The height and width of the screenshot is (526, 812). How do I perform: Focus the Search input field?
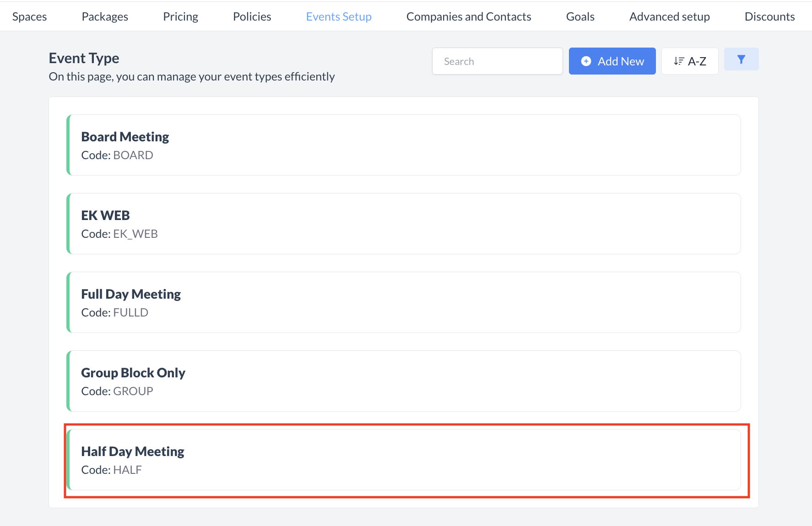pyautogui.click(x=497, y=61)
